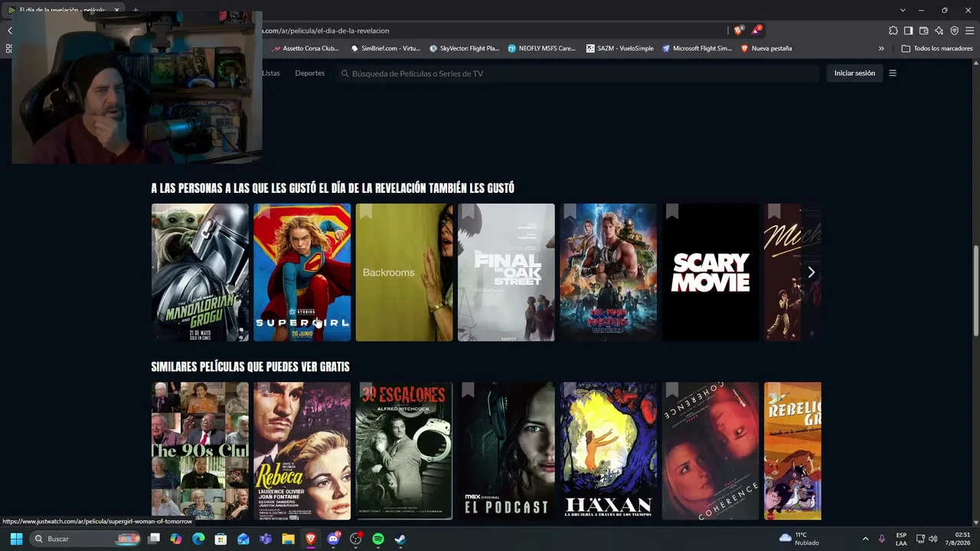Open the Microsoft Flight Simulator bookmark
The image size is (980, 551).
697,48
